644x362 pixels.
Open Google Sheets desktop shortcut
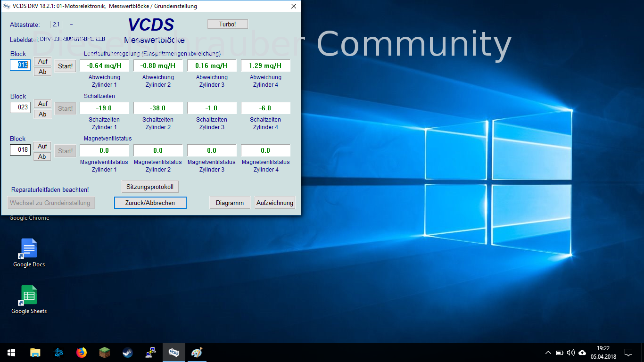(29, 300)
